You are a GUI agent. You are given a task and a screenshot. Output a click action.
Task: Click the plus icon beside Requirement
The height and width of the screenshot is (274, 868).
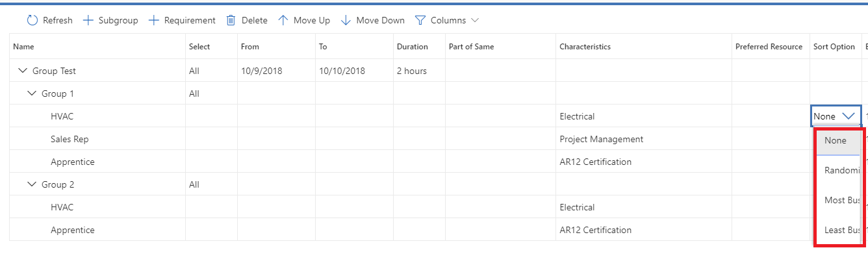point(154,20)
